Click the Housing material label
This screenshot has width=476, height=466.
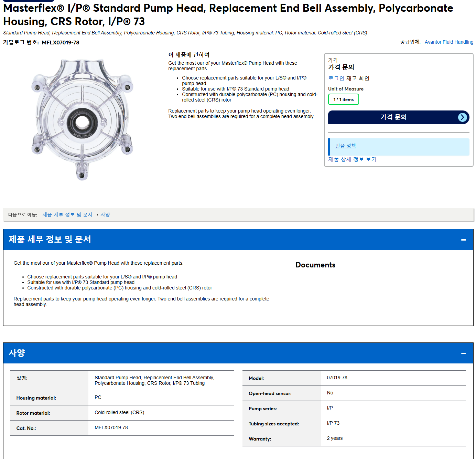[x=36, y=398]
